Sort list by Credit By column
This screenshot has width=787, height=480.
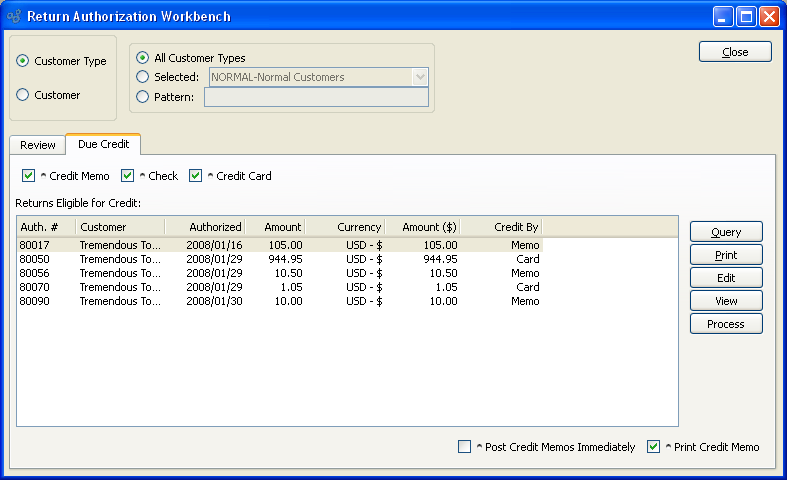coord(501,227)
